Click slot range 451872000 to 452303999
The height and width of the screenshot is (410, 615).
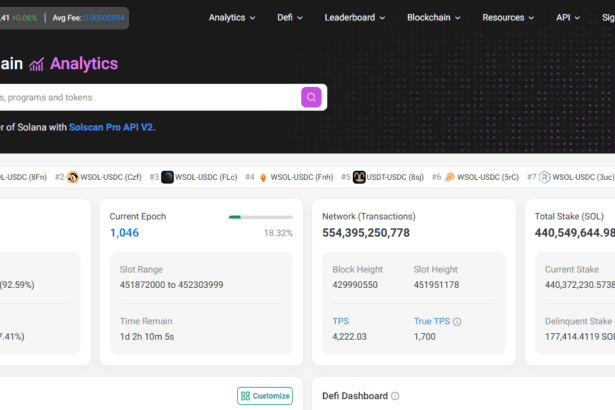click(171, 285)
